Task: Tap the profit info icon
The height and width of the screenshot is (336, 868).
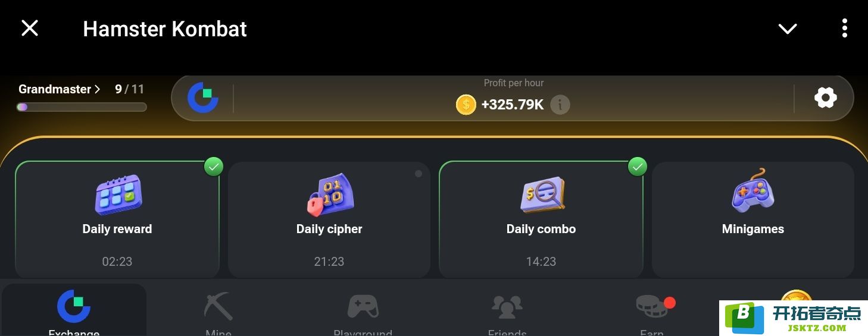Action: [x=560, y=105]
